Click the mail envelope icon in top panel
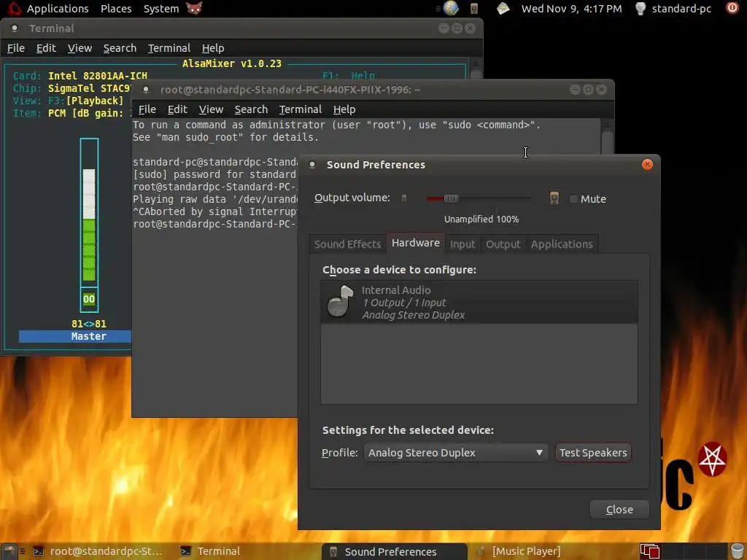 (x=503, y=9)
